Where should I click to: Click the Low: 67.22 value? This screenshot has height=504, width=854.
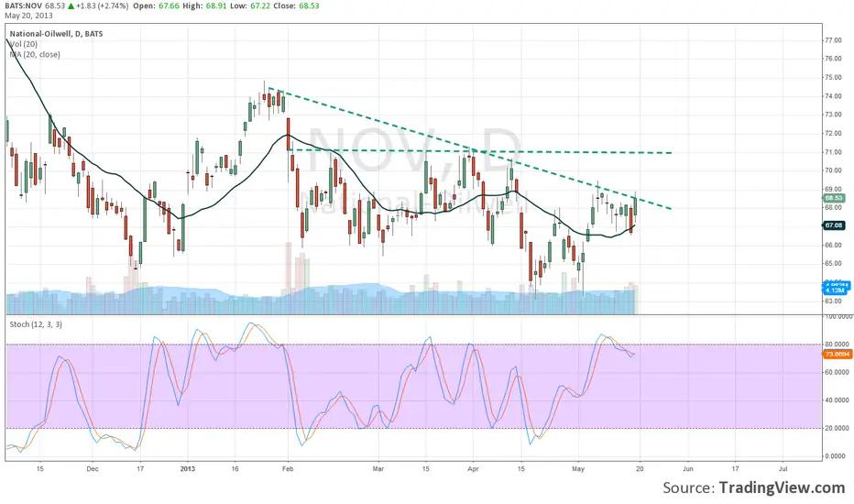click(x=250, y=6)
